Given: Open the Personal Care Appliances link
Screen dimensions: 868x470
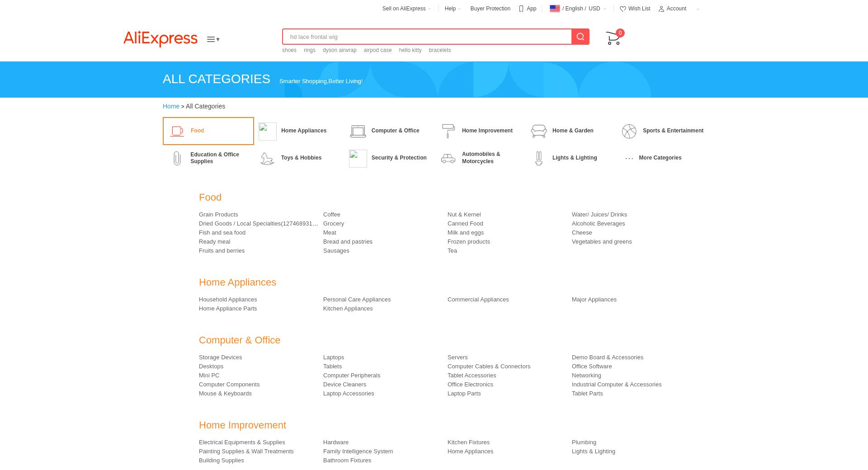Looking at the screenshot, I should click(x=357, y=300).
